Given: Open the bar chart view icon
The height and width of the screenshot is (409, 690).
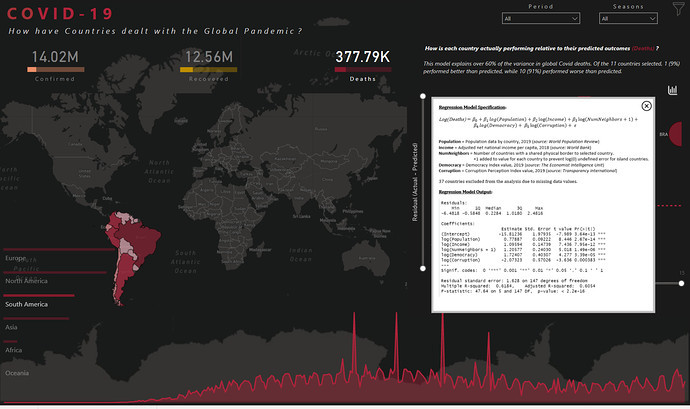Looking at the screenshot, I should [x=672, y=90].
